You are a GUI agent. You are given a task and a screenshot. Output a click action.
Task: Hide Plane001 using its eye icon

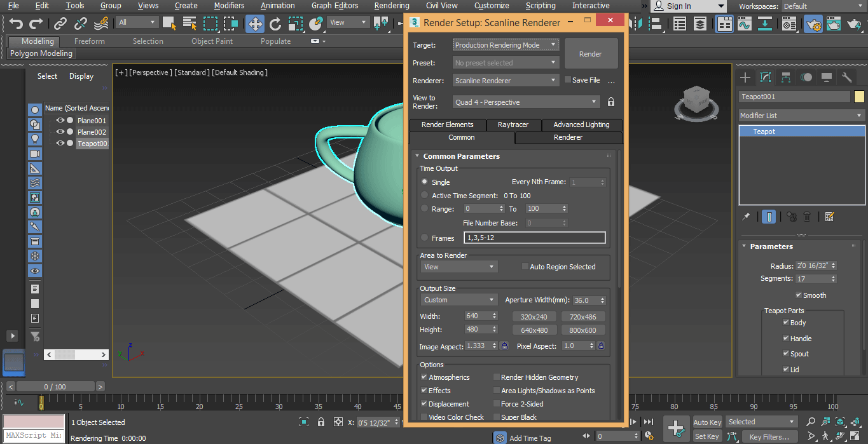(x=60, y=121)
